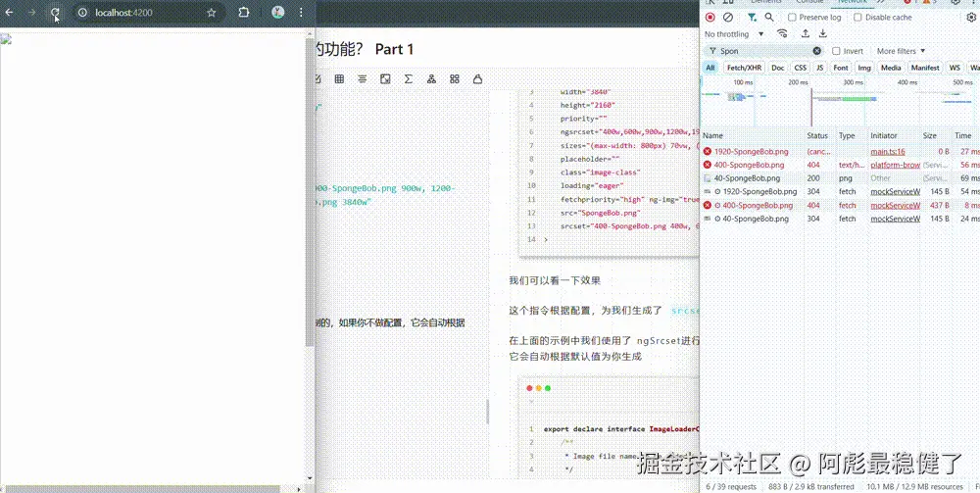Select the All request type filter
980x493 pixels.
pyautogui.click(x=710, y=68)
